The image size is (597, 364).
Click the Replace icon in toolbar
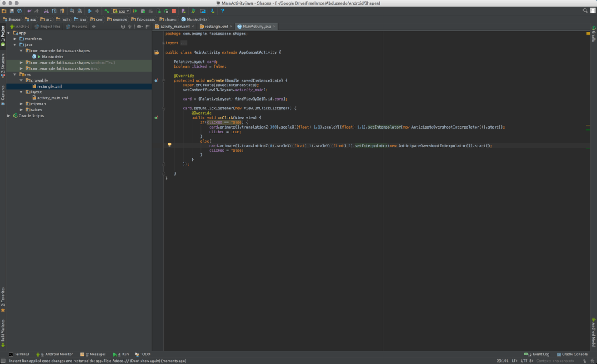[x=80, y=11]
